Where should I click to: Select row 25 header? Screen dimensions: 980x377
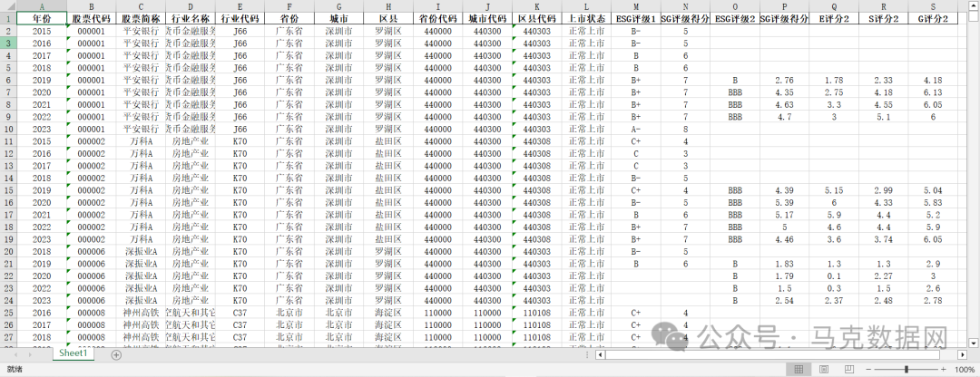[8, 313]
